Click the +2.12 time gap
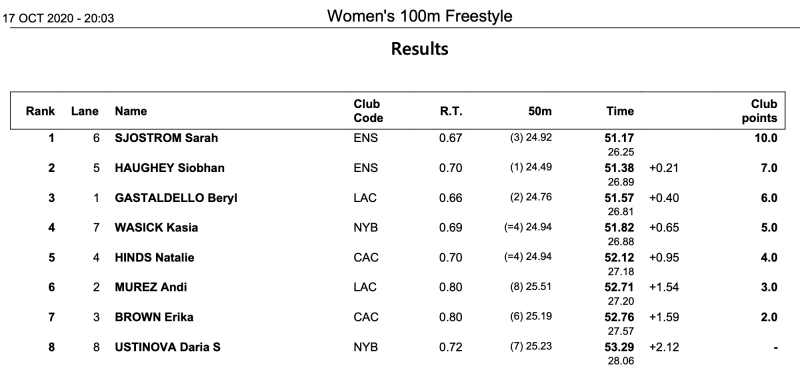This screenshot has width=800, height=384. point(664,347)
